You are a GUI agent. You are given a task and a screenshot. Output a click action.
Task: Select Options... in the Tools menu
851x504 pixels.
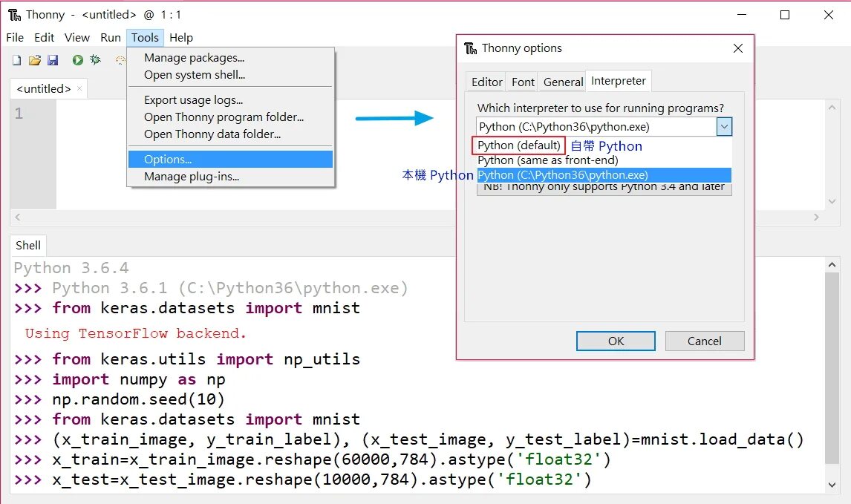pyautogui.click(x=231, y=160)
